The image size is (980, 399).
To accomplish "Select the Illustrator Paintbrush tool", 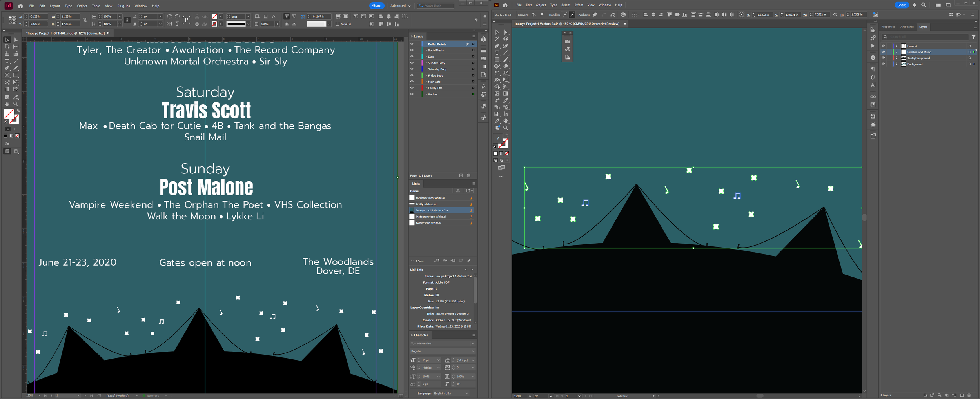I will click(x=506, y=60).
